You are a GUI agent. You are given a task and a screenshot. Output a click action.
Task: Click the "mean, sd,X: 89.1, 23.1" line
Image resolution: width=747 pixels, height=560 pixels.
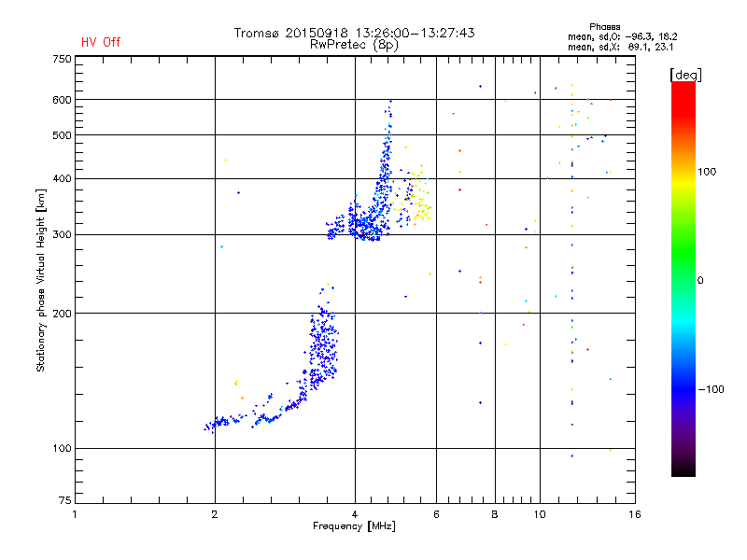620,47
